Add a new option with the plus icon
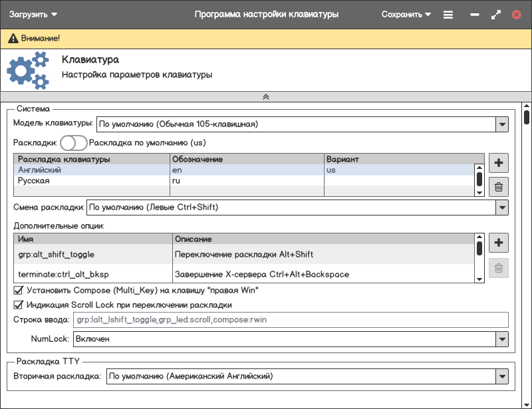The width and height of the screenshot is (532, 409). tap(499, 243)
